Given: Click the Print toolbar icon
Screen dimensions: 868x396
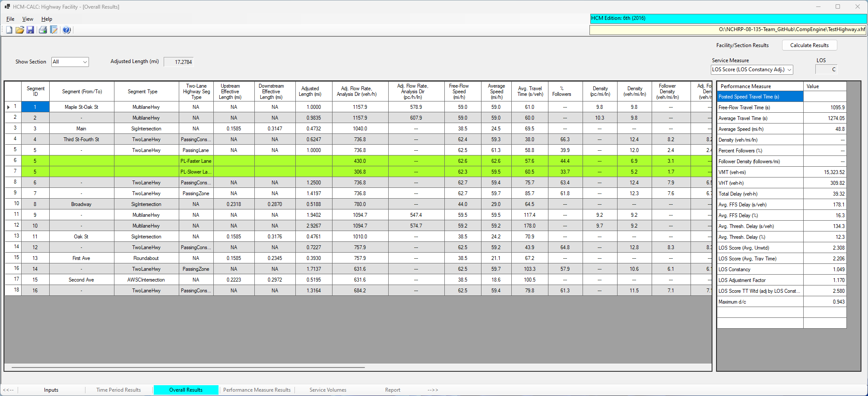Looking at the screenshot, I should [43, 29].
